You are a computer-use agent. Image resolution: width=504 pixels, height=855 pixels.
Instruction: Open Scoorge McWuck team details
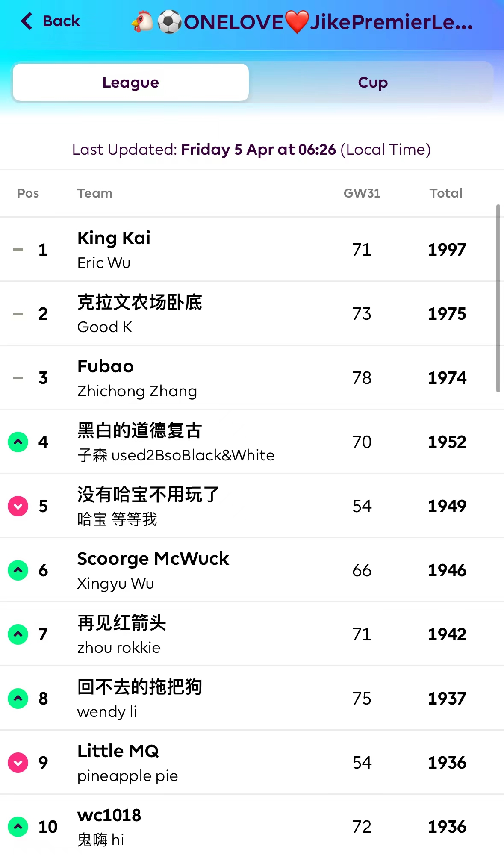click(153, 559)
